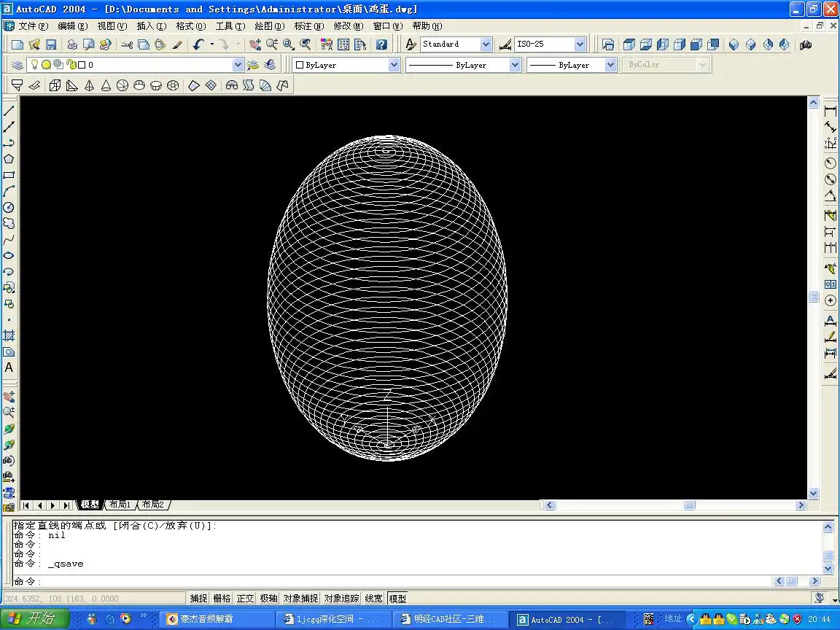Undo the last action with Undo arrow
This screenshot has height=630, width=840.
click(199, 44)
